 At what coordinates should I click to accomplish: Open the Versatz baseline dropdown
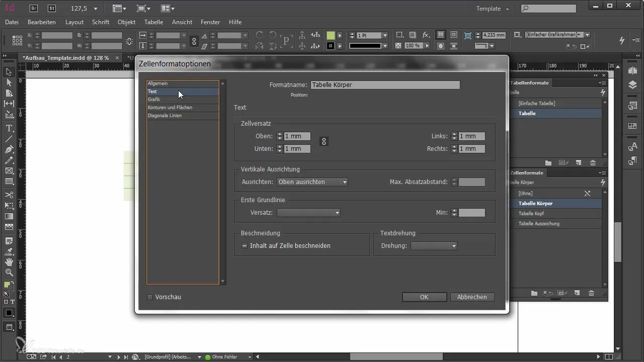(x=309, y=213)
